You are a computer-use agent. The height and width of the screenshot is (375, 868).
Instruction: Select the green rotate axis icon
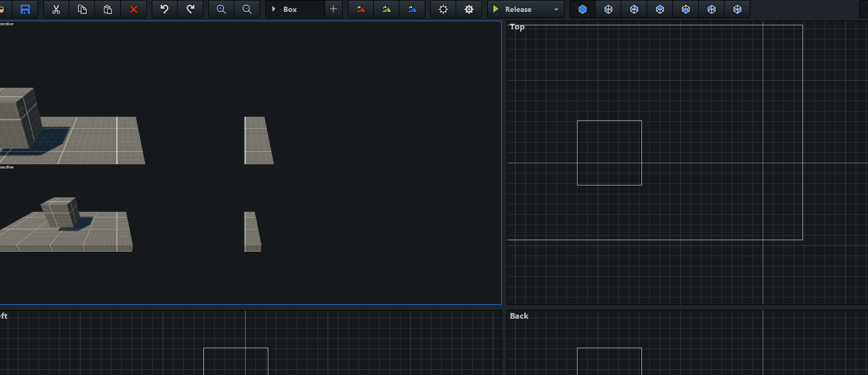(387, 9)
